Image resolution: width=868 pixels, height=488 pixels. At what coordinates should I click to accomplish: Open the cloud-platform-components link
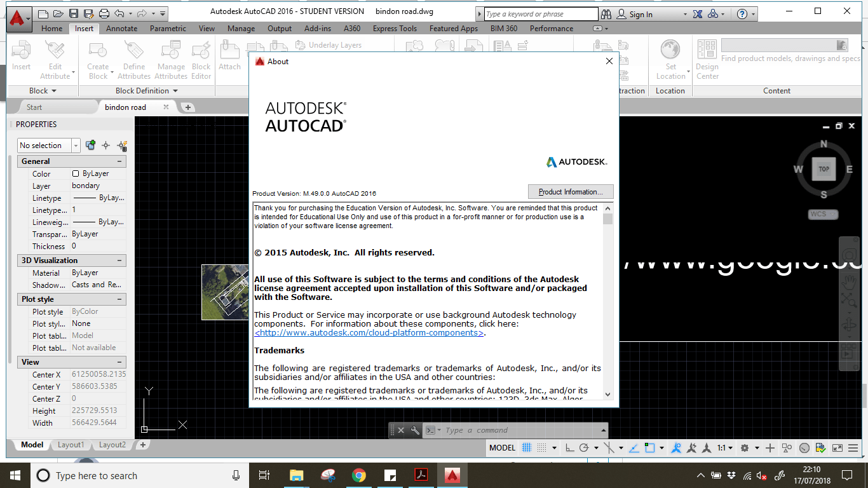(x=369, y=333)
